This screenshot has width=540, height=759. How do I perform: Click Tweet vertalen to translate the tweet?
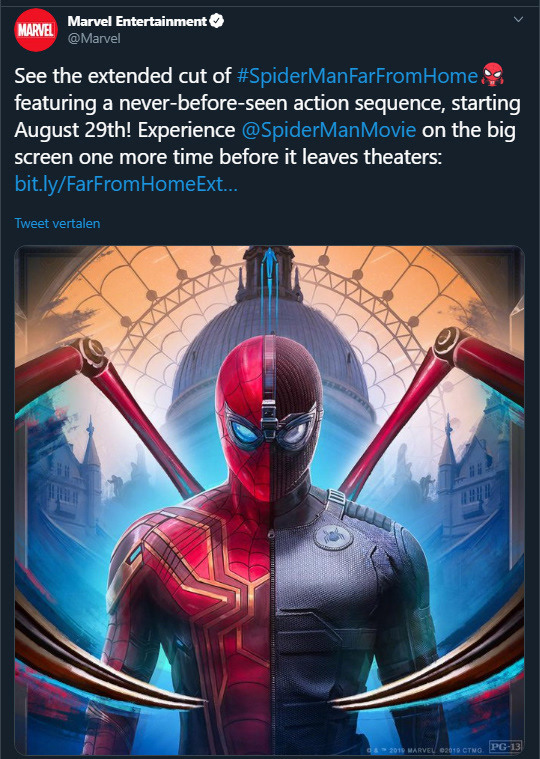[x=57, y=223]
